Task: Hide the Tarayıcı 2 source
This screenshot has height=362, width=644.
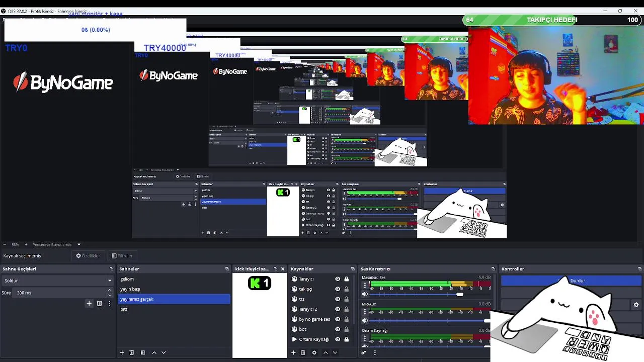Action: 338,309
